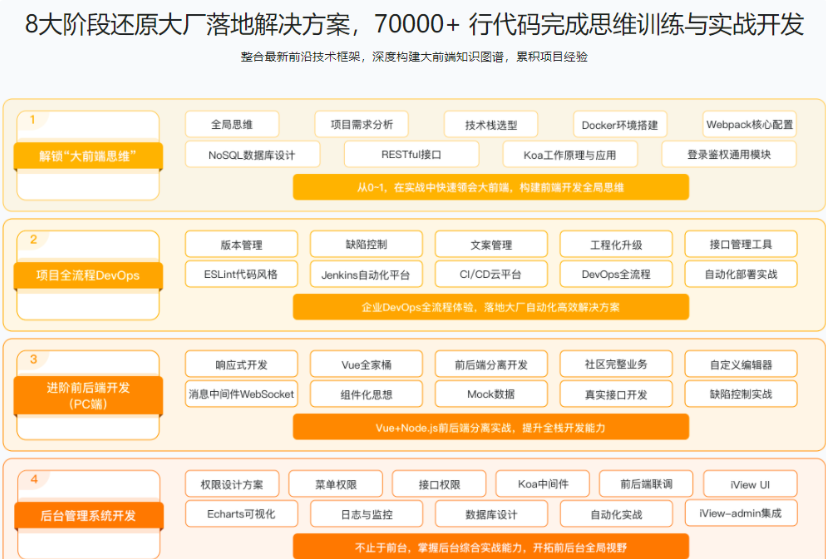The image size is (826, 559).
Task: Click the orange Vue+Node.js前后端分离实战 banner
Action: click(x=490, y=427)
